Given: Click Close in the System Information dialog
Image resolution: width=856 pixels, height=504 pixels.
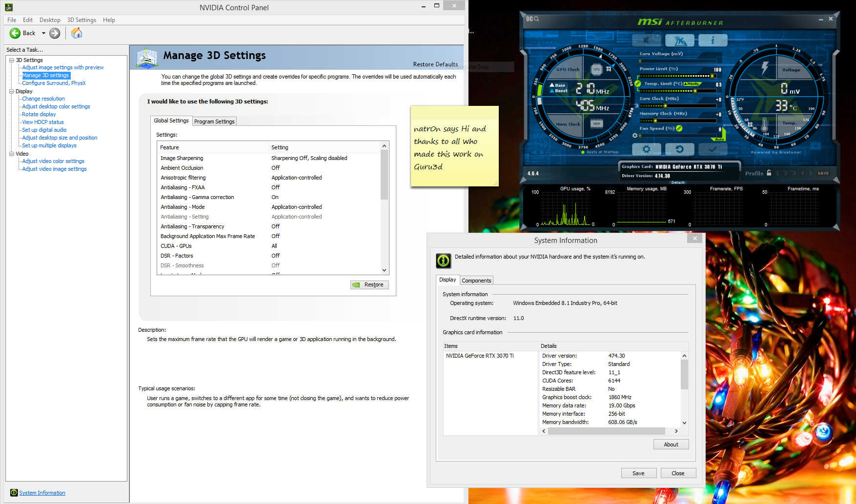Looking at the screenshot, I should click(678, 473).
